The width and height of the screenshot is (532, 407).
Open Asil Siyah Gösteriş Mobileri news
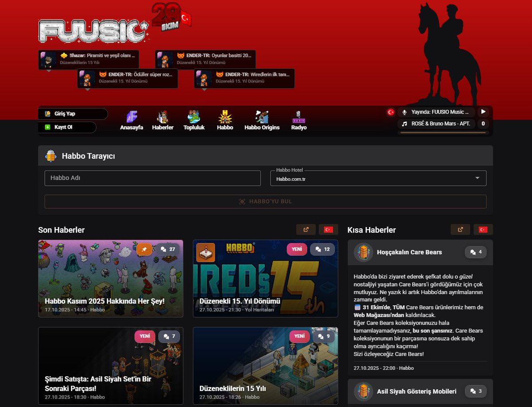tap(416, 391)
